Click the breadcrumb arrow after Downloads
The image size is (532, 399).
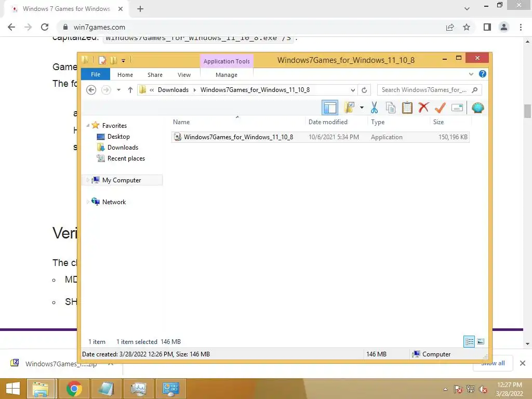(195, 90)
